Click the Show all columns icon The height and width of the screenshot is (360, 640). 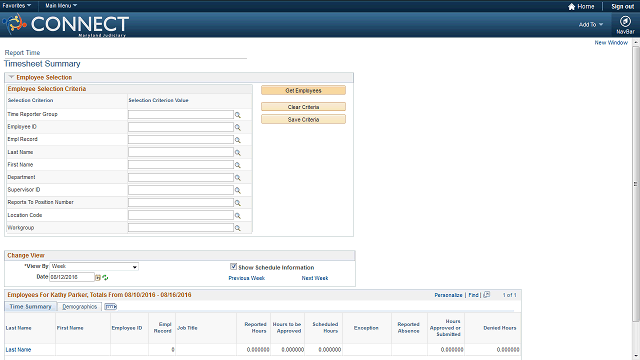(x=111, y=307)
